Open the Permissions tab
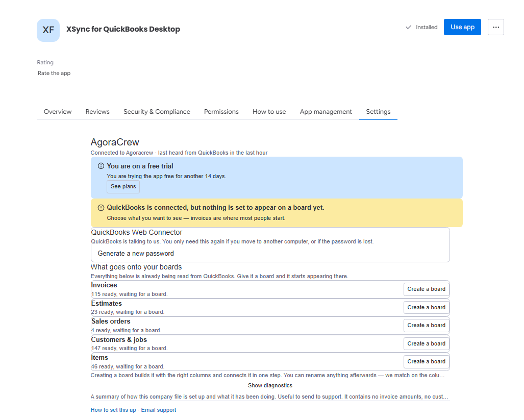 tap(221, 112)
